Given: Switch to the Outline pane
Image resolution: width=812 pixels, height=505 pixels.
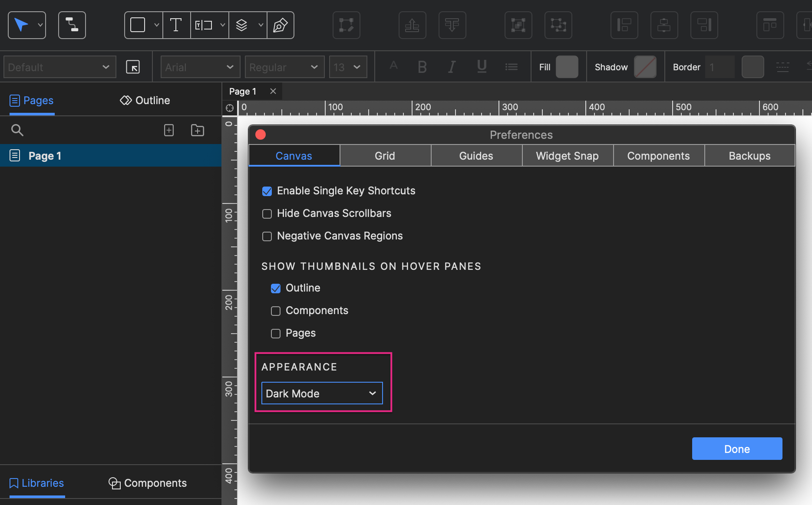Looking at the screenshot, I should pyautogui.click(x=145, y=100).
